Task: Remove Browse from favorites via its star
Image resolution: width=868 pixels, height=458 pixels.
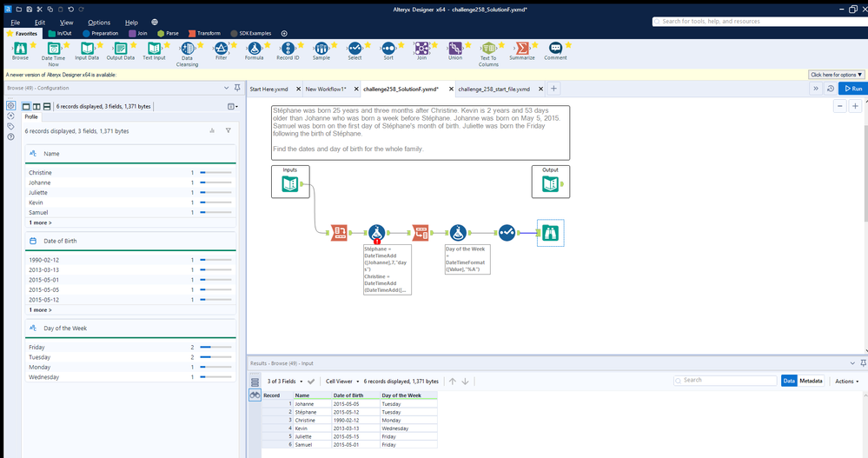Action: 33,45
